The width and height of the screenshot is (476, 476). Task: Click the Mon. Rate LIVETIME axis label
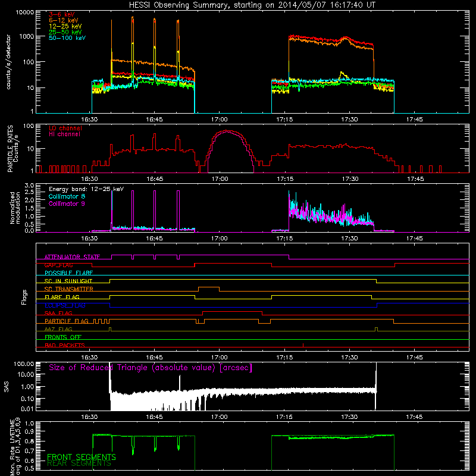(x=15, y=447)
